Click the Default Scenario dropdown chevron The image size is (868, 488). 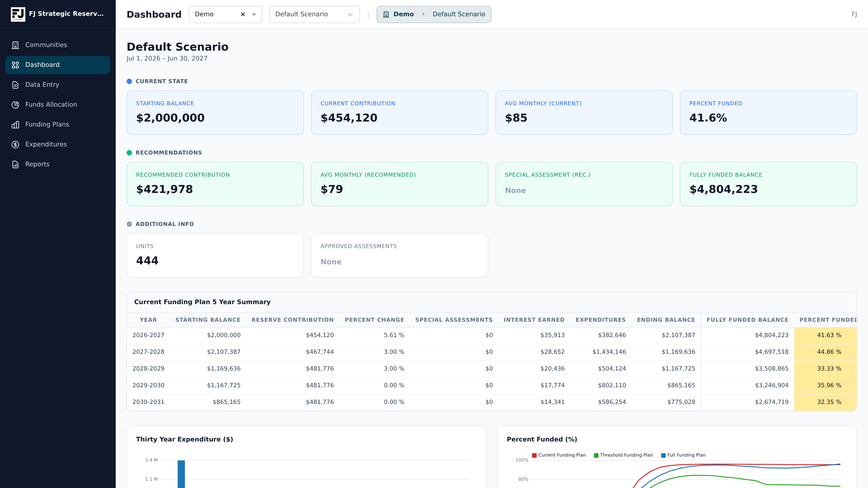coord(350,14)
